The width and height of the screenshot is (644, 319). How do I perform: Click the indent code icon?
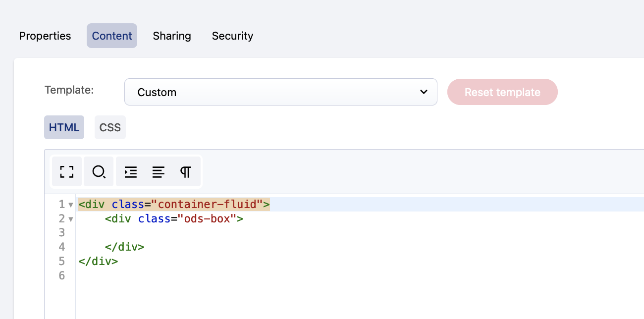click(x=131, y=172)
